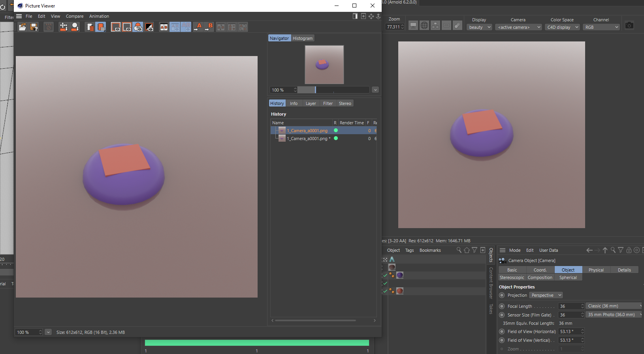Open the Picture Viewer hamburger menu icon
The width and height of the screenshot is (644, 354).
tap(19, 16)
